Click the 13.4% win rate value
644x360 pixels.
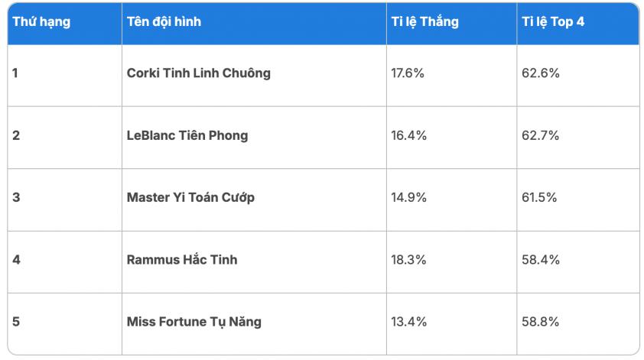pyautogui.click(x=408, y=321)
